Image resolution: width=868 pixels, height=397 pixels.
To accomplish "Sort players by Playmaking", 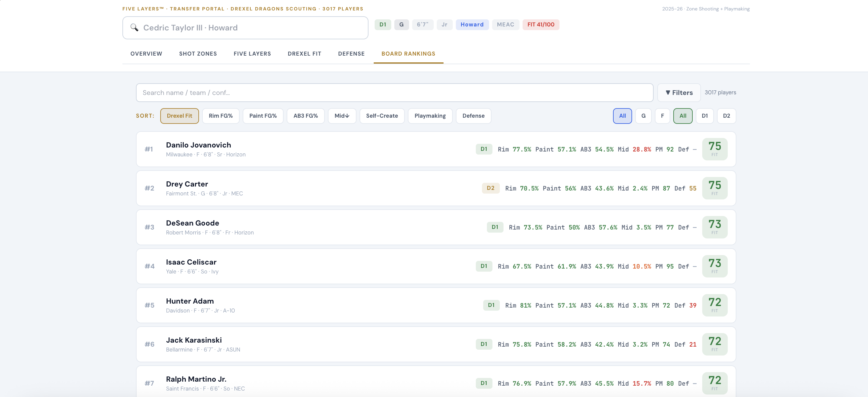I will [430, 116].
